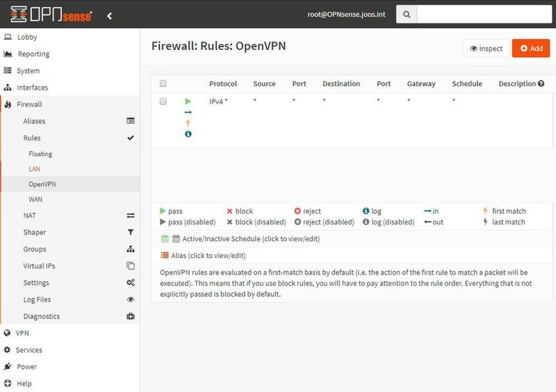Toggle the green pass icon on IPv4 rule
The width and height of the screenshot is (556, 392).
pos(188,101)
